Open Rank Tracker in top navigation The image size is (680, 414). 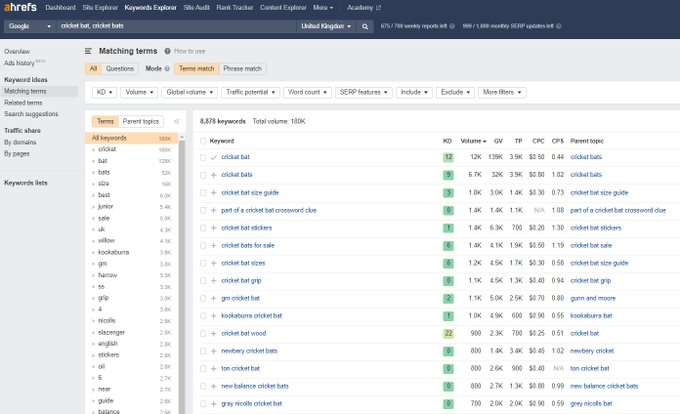(235, 8)
